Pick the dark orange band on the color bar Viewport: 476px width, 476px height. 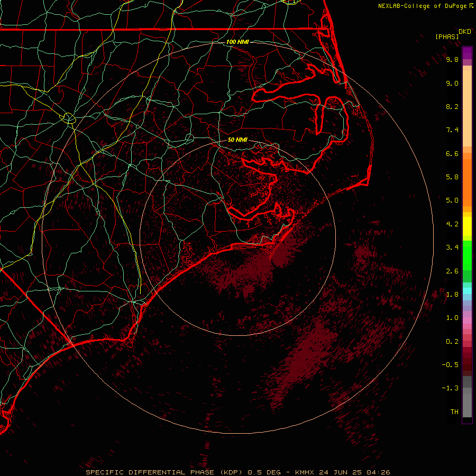coord(467,182)
